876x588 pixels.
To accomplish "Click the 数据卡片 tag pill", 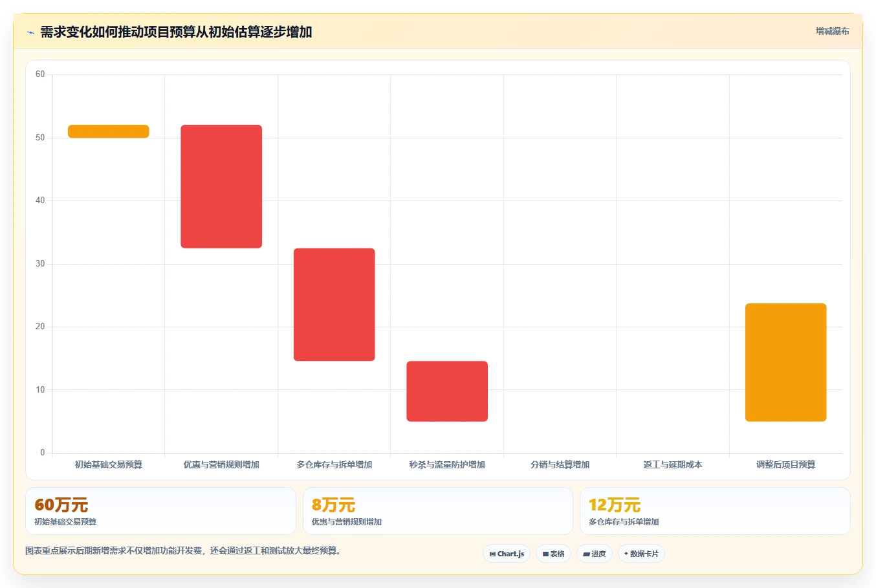I will [641, 554].
